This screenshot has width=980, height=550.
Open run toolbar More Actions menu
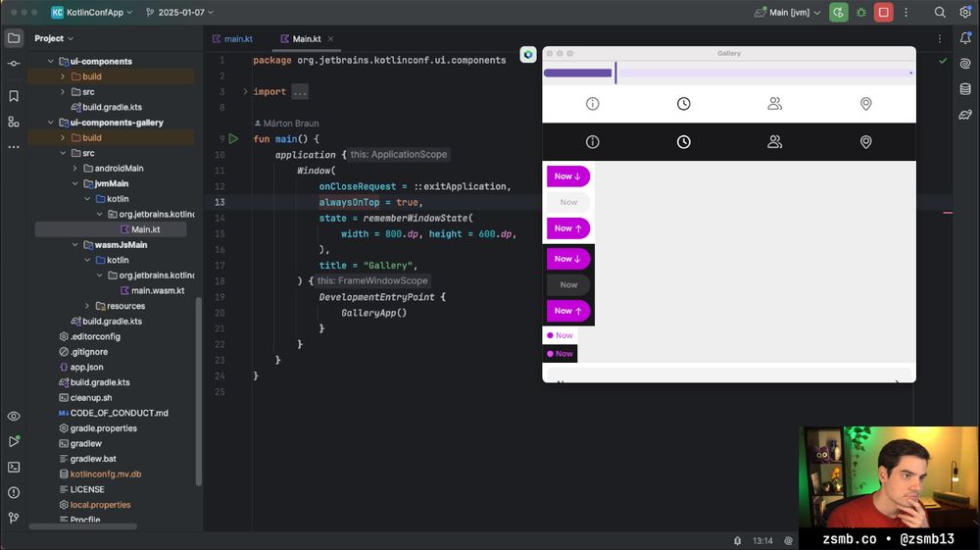pos(906,13)
